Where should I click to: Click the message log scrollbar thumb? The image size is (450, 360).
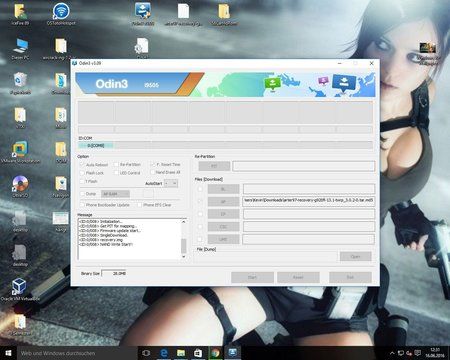tap(184, 246)
